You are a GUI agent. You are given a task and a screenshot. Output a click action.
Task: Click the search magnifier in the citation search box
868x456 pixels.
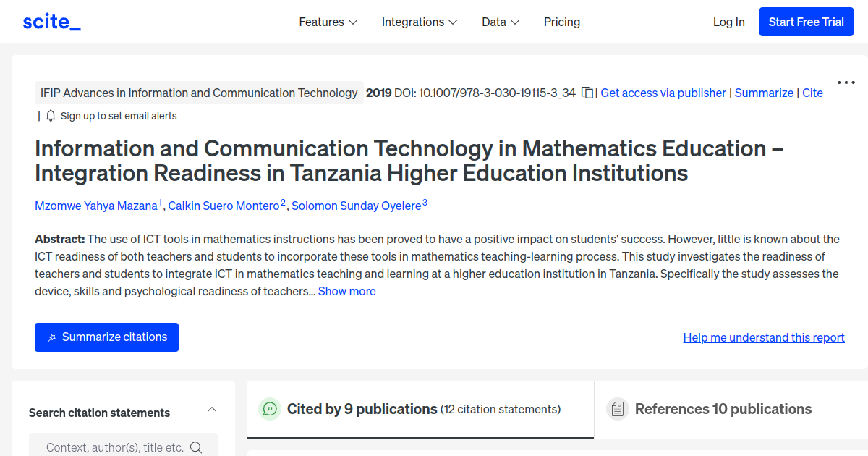tap(196, 447)
